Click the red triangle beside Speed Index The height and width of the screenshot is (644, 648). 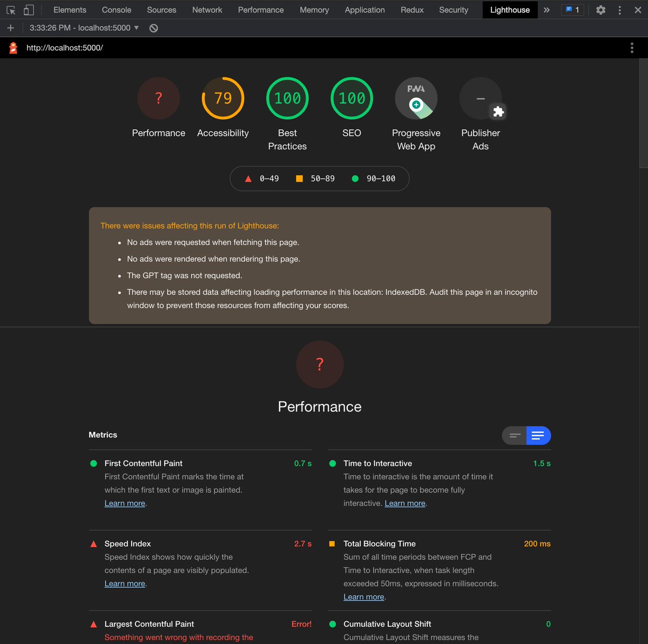[93, 544]
